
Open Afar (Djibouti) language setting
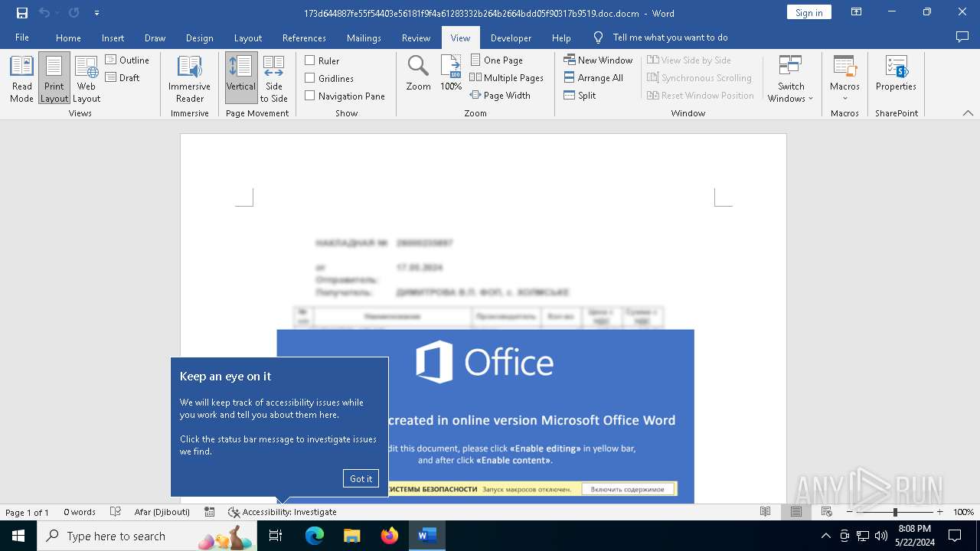click(162, 512)
